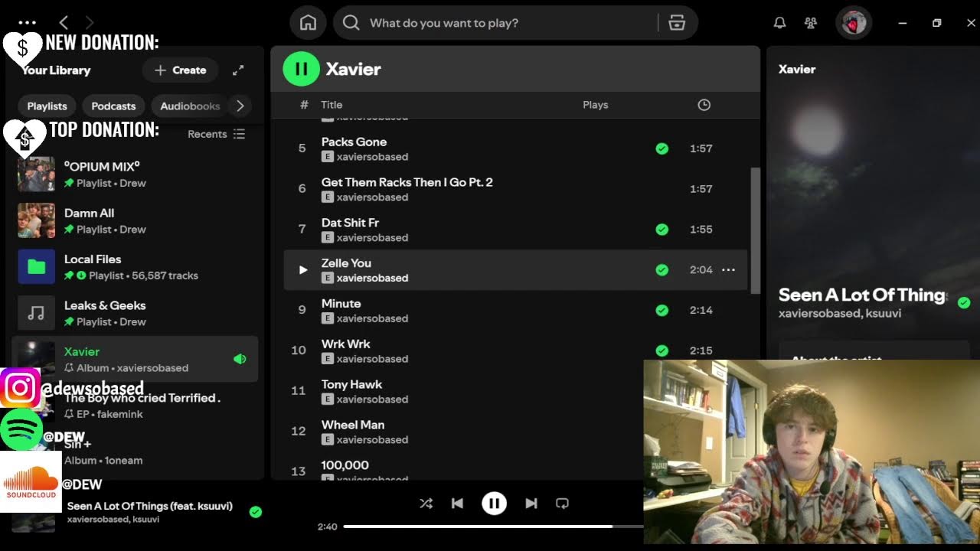Image resolution: width=980 pixels, height=551 pixels.
Task: Open the user profile avatar
Action: pyautogui.click(x=854, y=23)
